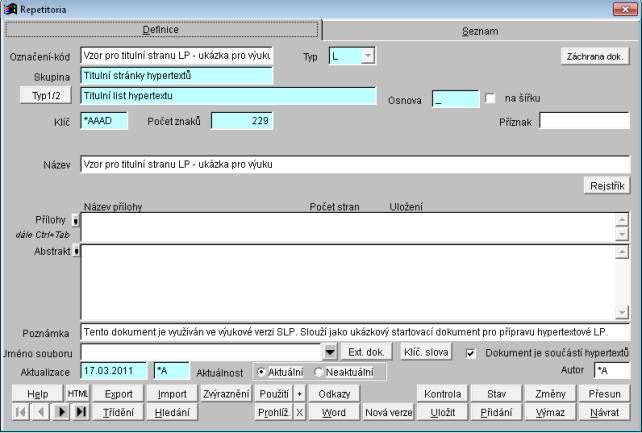Uncheck 'Dokument je součástí hypertextů'
Image resolution: width=642 pixels, height=433 pixels.
(471, 353)
